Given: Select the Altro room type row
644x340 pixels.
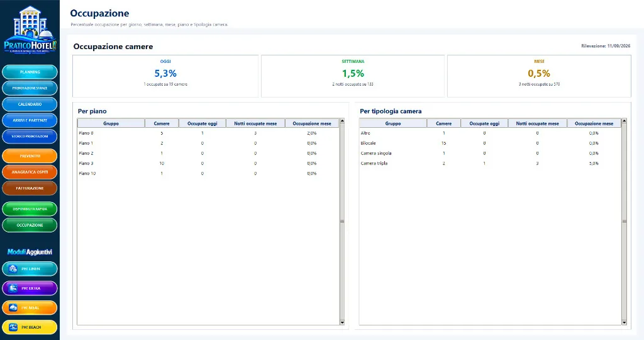Looking at the screenshot, I should [490, 133].
